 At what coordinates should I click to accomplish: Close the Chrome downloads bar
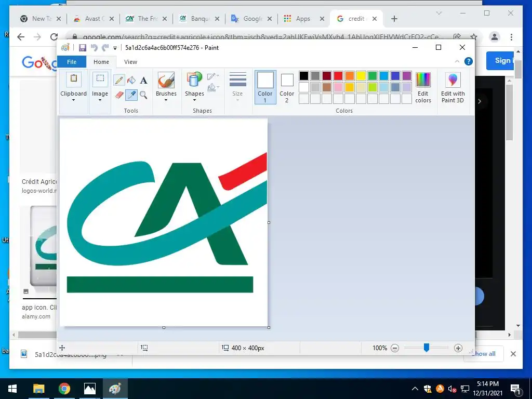[513, 354]
